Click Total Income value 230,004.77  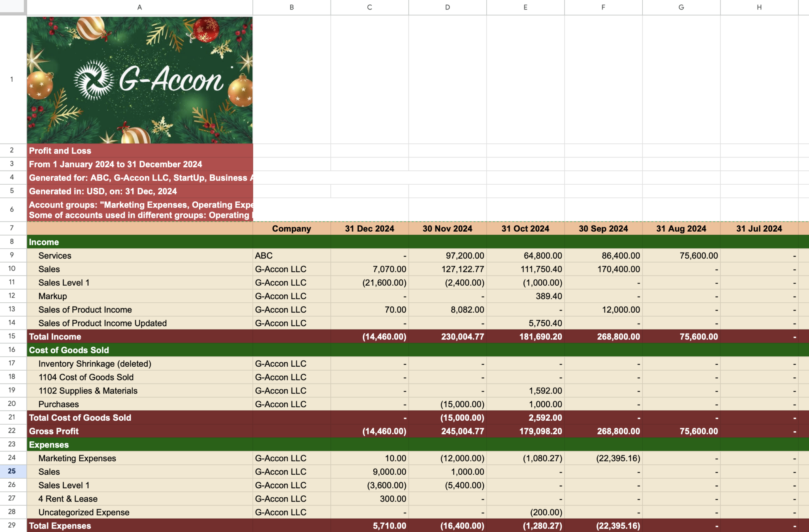click(x=448, y=337)
